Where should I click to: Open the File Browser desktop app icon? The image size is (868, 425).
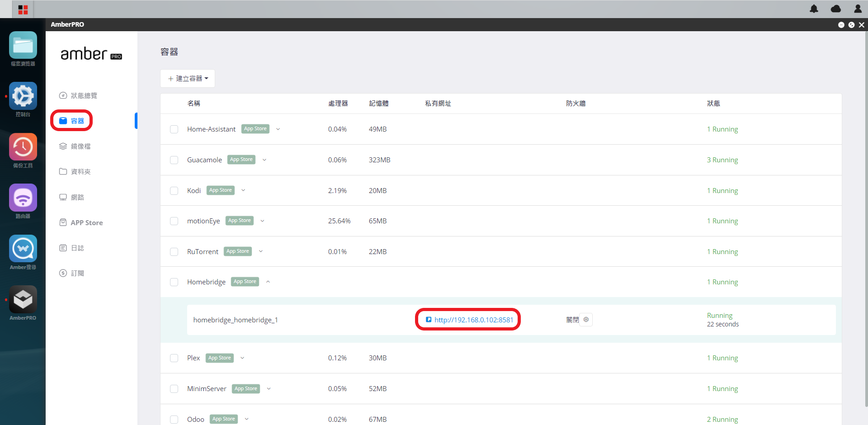23,45
